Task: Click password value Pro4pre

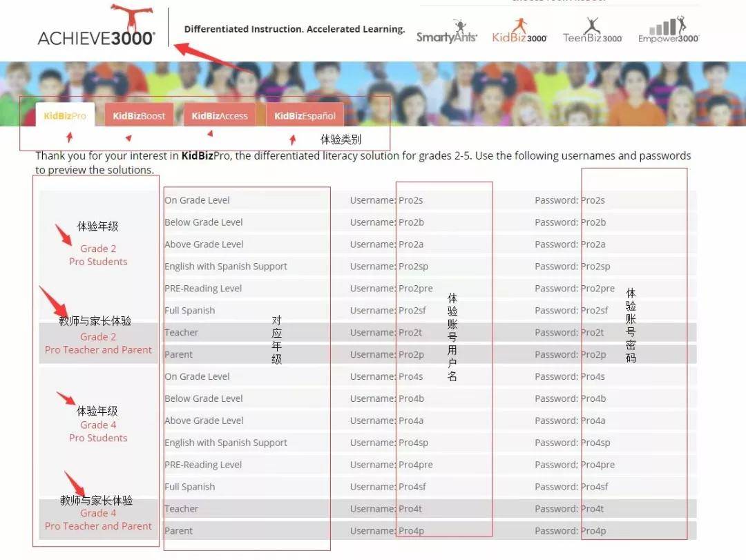Action: [598, 465]
